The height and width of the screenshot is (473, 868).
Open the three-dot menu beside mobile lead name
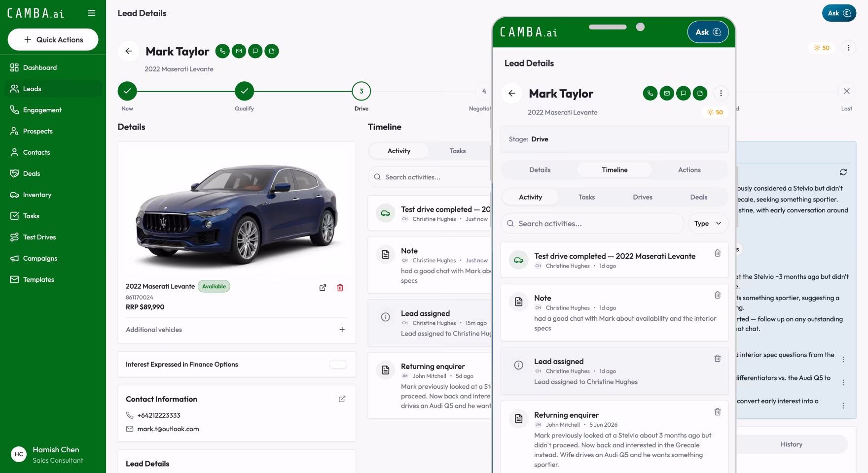[721, 93]
